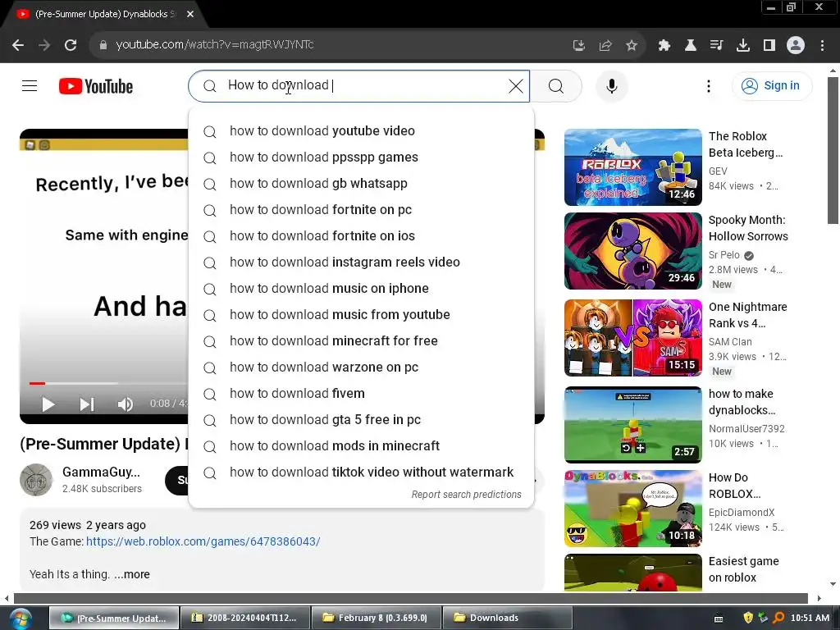Click the Sign in button
The width and height of the screenshot is (840, 630).
click(x=771, y=85)
